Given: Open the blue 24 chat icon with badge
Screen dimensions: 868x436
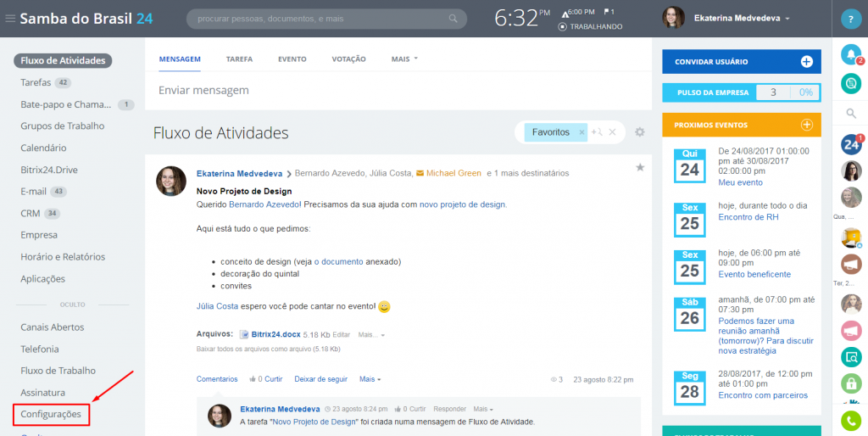Looking at the screenshot, I should (851, 144).
